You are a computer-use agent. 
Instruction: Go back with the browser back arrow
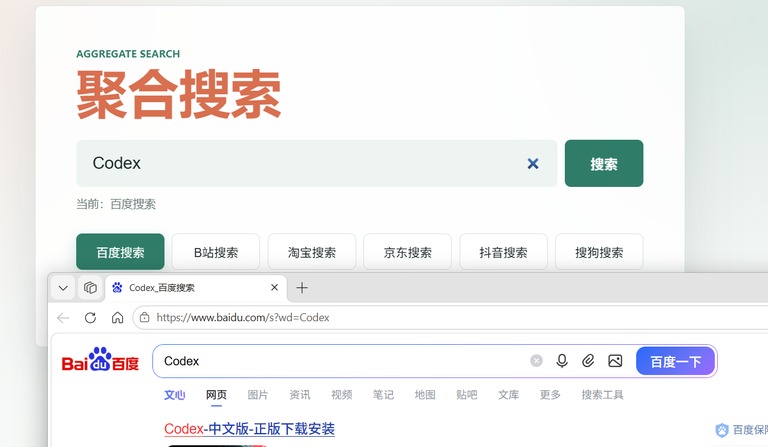[x=63, y=318]
